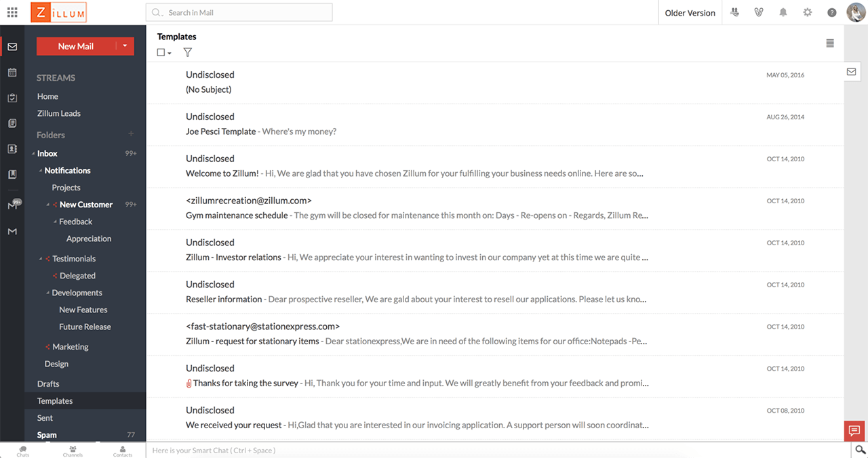
Task: Open mail account icon with 99+ badge
Action: 14,205
